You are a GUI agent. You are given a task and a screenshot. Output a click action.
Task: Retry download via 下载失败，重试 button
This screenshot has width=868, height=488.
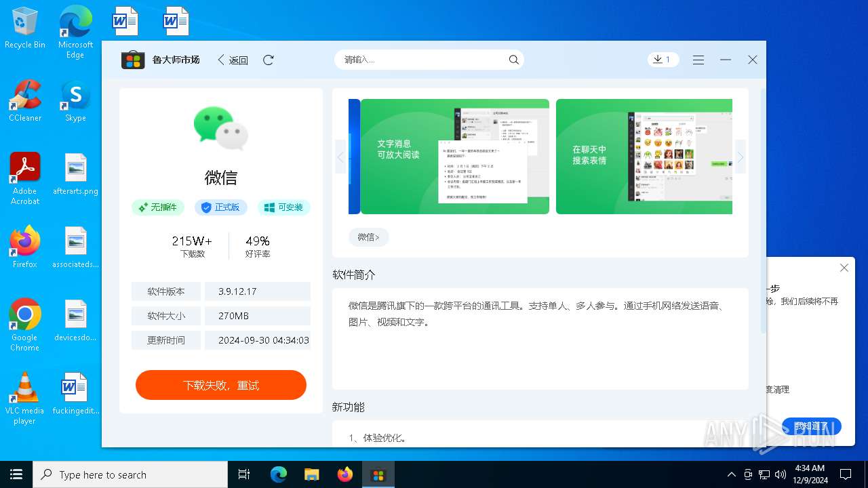[x=221, y=385]
